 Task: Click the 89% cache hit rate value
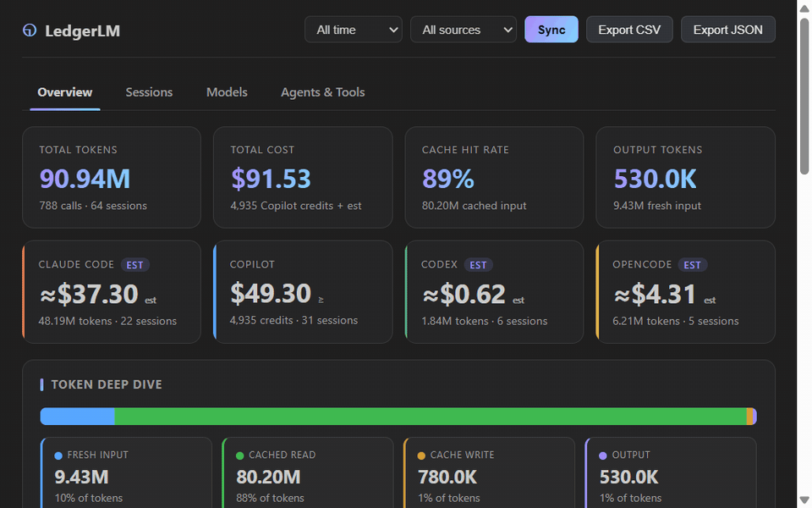(x=448, y=179)
